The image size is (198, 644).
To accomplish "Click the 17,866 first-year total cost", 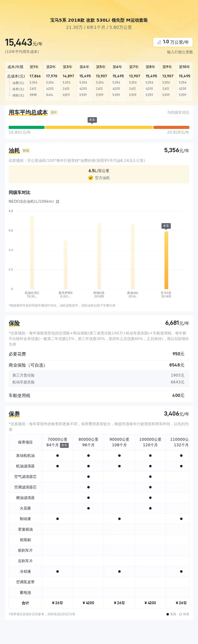I will [35, 76].
